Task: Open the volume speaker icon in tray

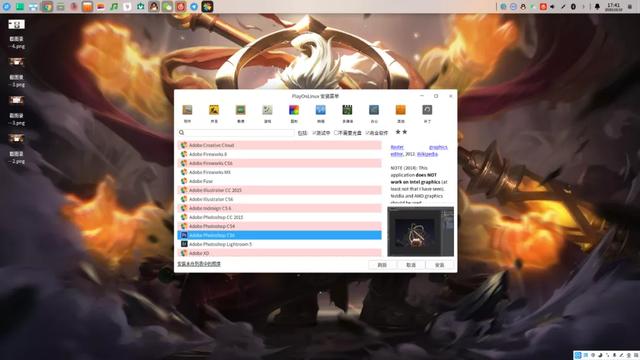Action: pyautogui.click(x=553, y=7)
